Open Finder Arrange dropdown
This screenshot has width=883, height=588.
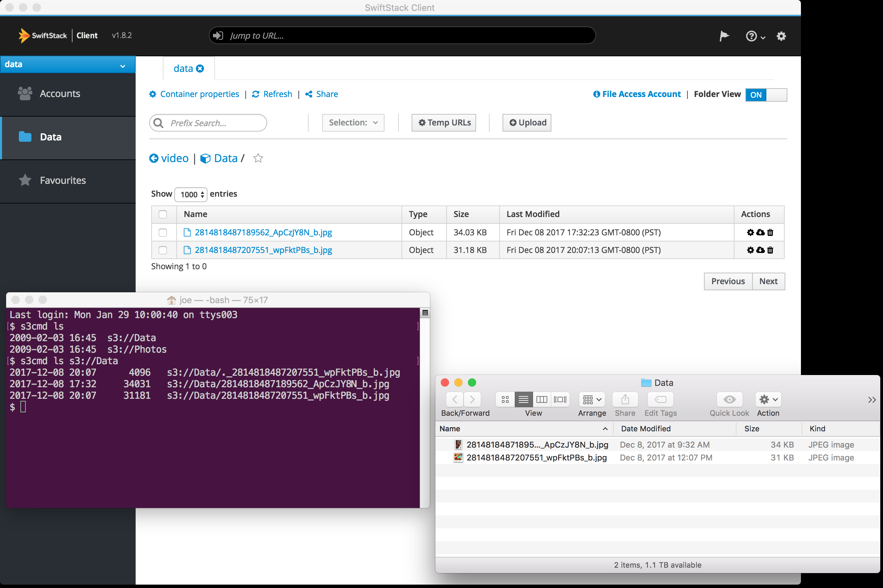point(592,399)
